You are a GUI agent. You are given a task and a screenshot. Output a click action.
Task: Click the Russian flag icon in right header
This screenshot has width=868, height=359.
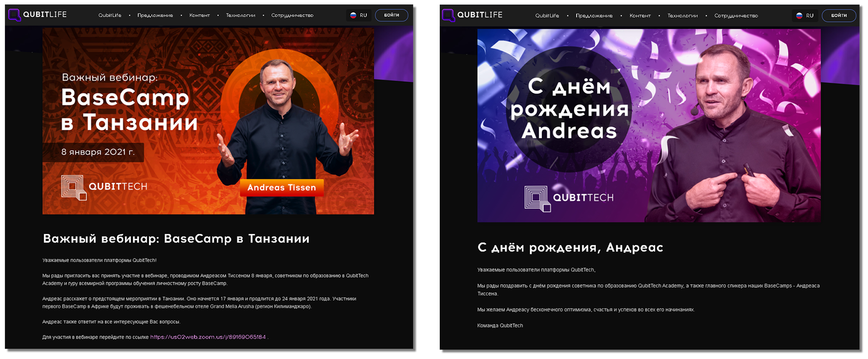coord(799,15)
